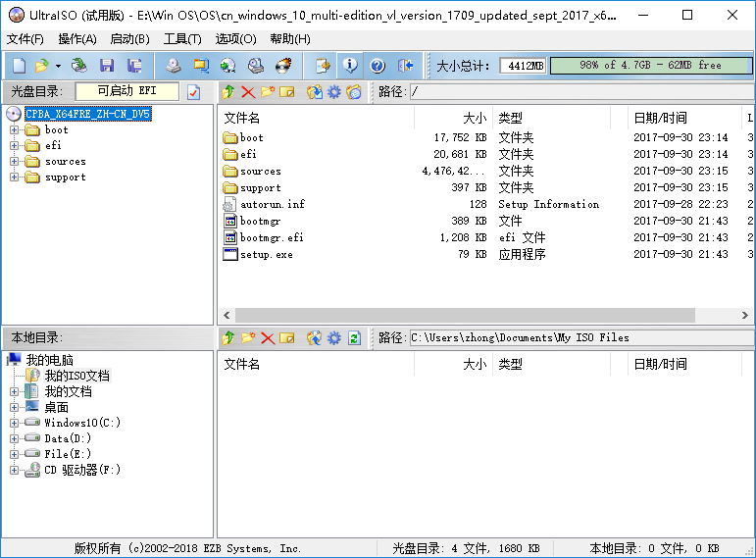Click the Open CD/DVD toolbar icon
Viewport: 756px width, 558px height.
[x=79, y=65]
